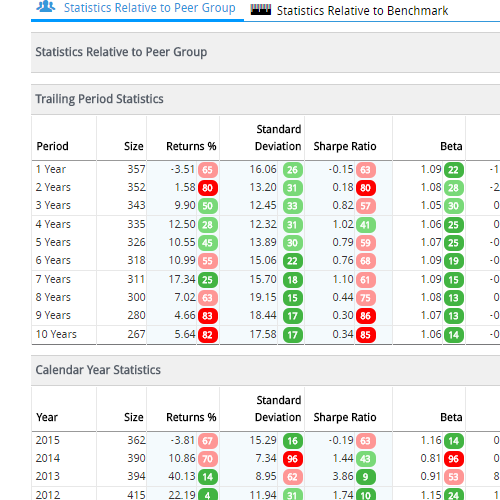Click the red 96 Beta rank for 2014
The height and width of the screenshot is (500, 500).
coord(454,459)
